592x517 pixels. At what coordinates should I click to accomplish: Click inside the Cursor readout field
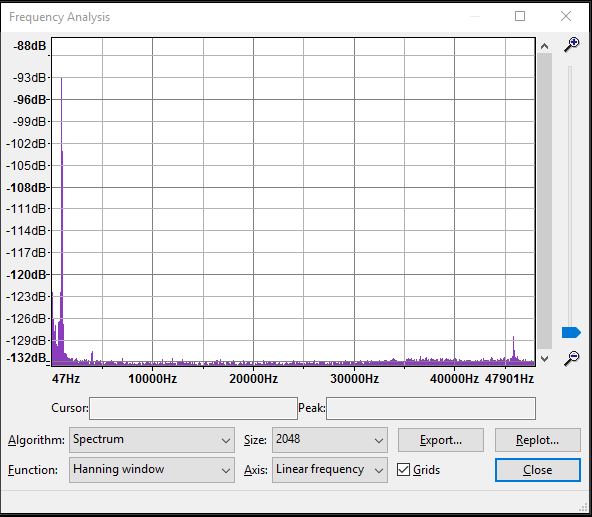point(193,408)
